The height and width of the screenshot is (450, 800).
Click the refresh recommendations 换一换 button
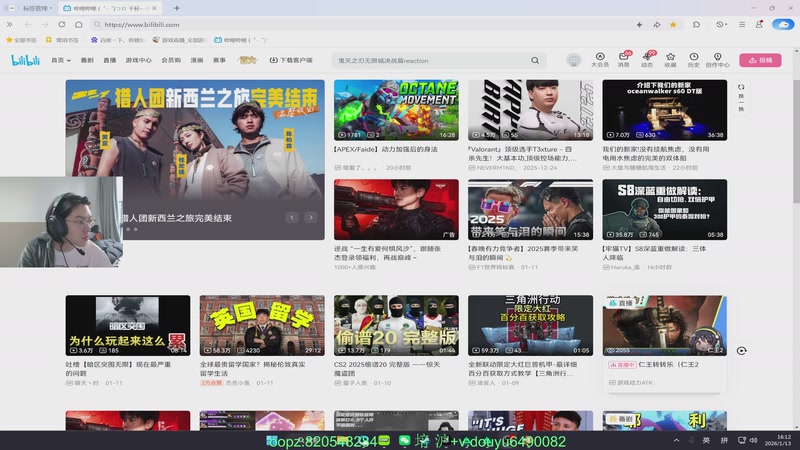pyautogui.click(x=741, y=98)
